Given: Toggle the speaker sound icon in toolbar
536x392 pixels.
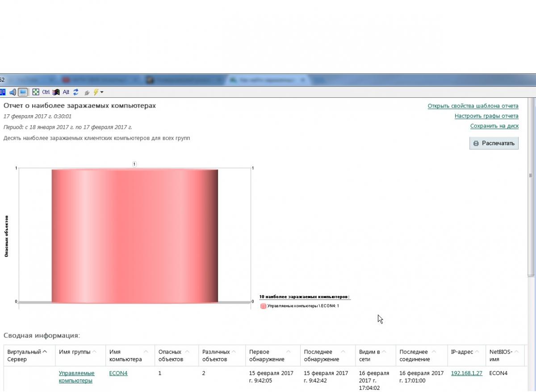Looking at the screenshot, I should (x=13, y=92).
